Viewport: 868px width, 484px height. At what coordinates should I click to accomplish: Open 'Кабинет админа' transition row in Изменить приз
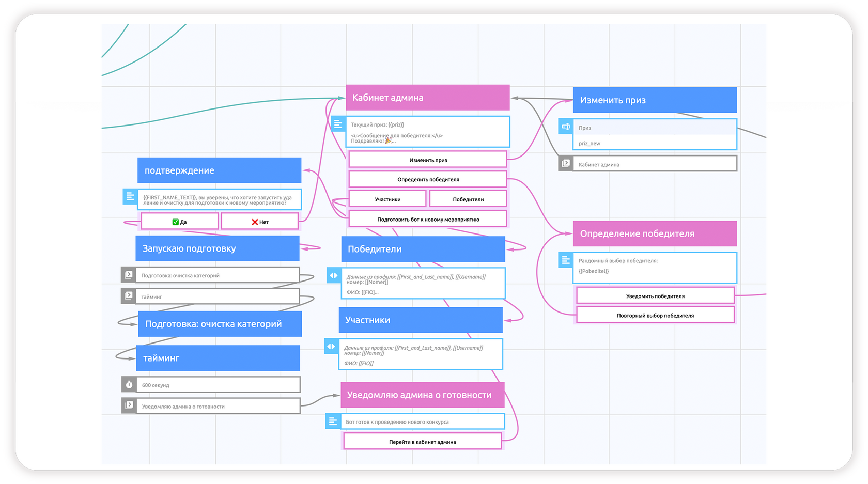(655, 164)
